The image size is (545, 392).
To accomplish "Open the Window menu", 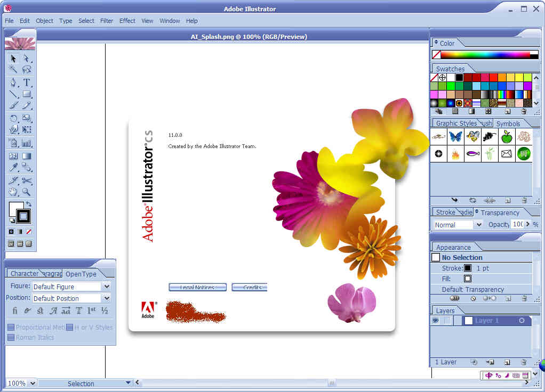I will point(170,21).
